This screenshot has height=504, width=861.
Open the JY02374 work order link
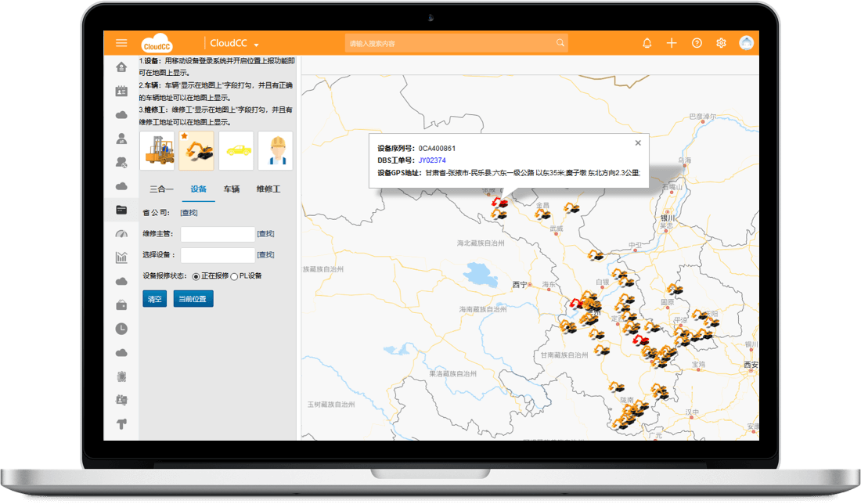432,160
